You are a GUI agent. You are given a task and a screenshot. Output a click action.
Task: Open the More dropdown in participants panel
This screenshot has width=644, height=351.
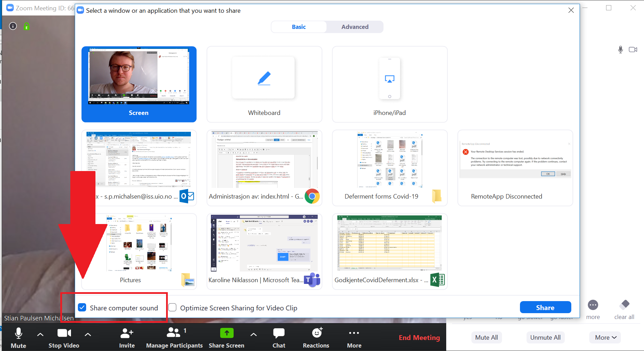605,338
